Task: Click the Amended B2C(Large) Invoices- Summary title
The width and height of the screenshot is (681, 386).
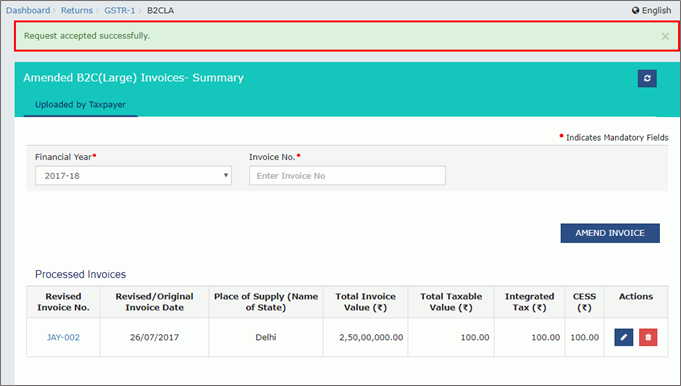Action: pyautogui.click(x=133, y=78)
